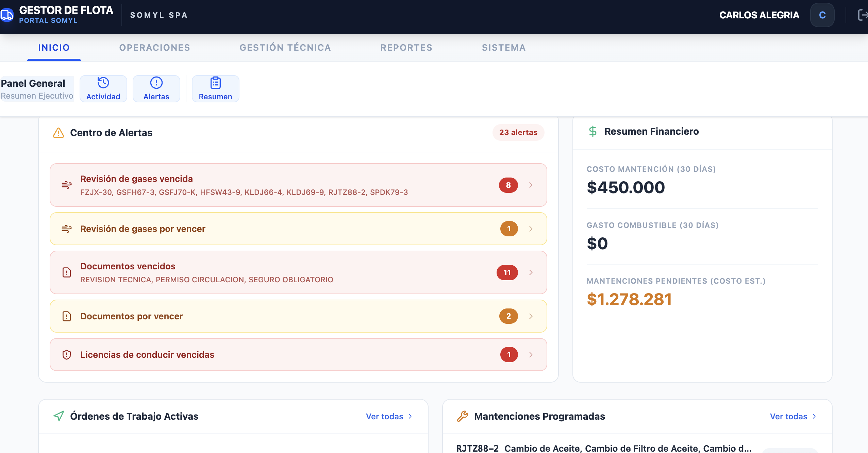Open the Gestión Técnica tab

click(x=285, y=48)
